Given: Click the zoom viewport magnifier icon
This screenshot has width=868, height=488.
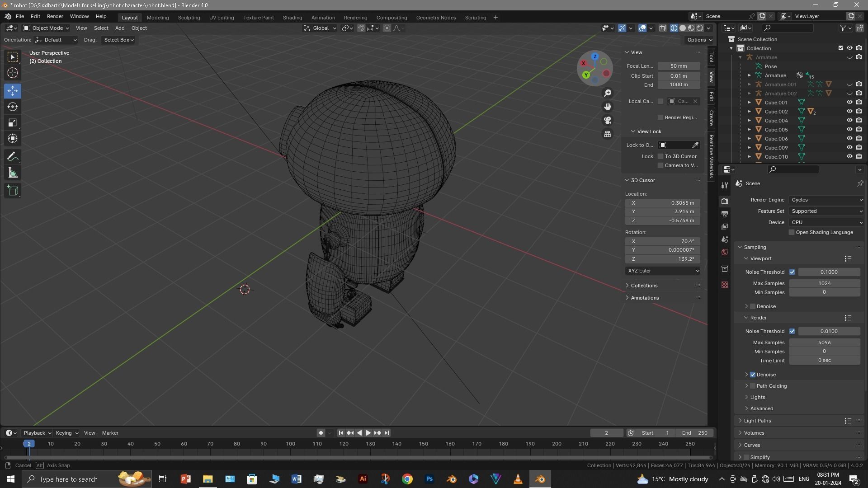Looking at the screenshot, I should coord(608,93).
